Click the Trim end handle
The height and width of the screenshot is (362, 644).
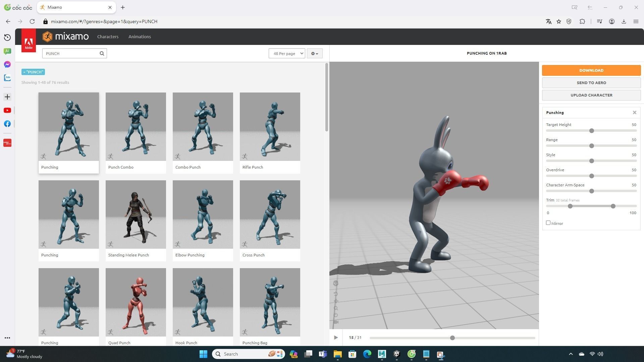613,206
